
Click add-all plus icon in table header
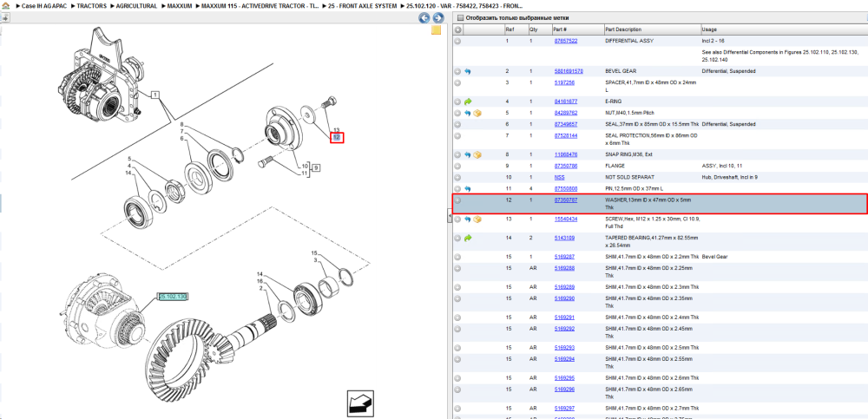tap(457, 29)
